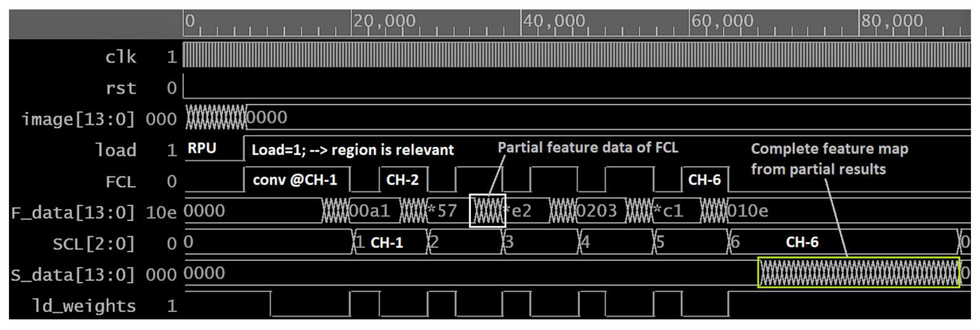Image resolution: width=980 pixels, height=330 pixels.
Task: Select the image[13:0] signal name
Action: pos(79,119)
